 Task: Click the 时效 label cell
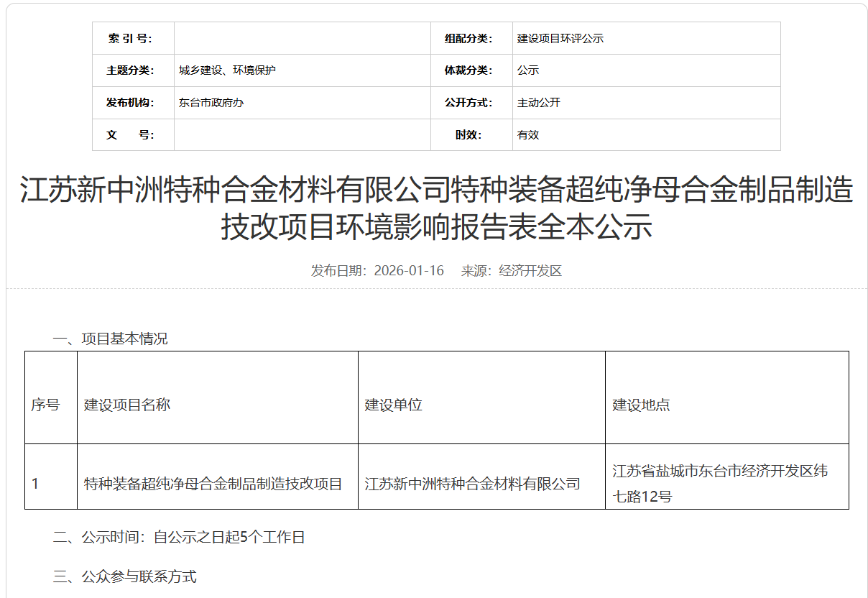click(x=471, y=135)
